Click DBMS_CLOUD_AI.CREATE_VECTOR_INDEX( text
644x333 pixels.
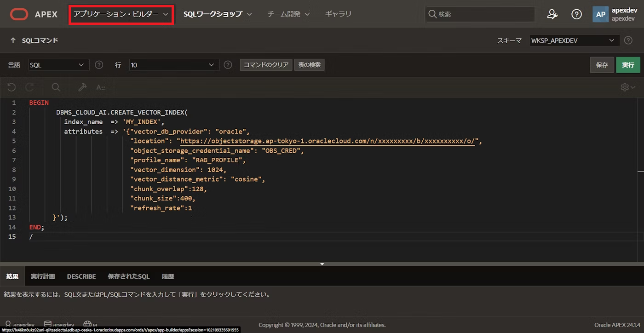(122, 112)
